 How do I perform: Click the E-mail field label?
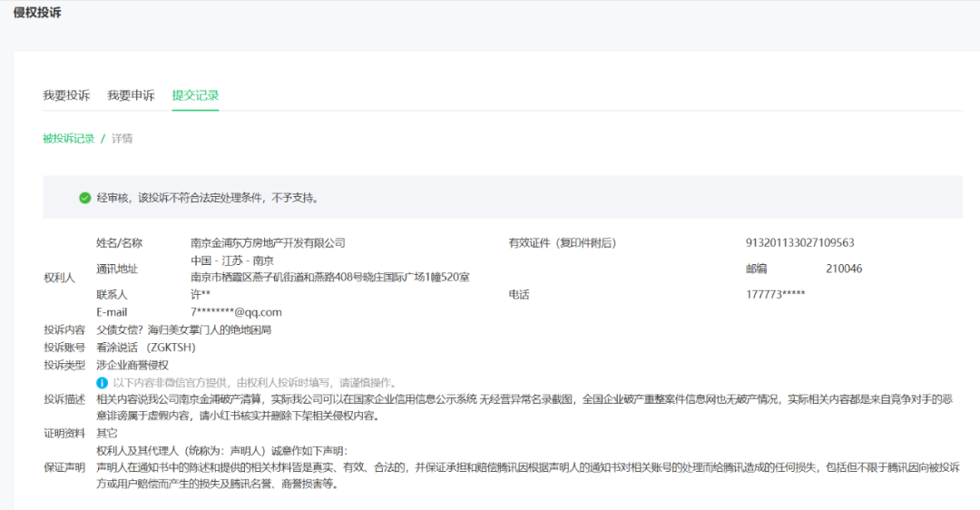coord(112,312)
